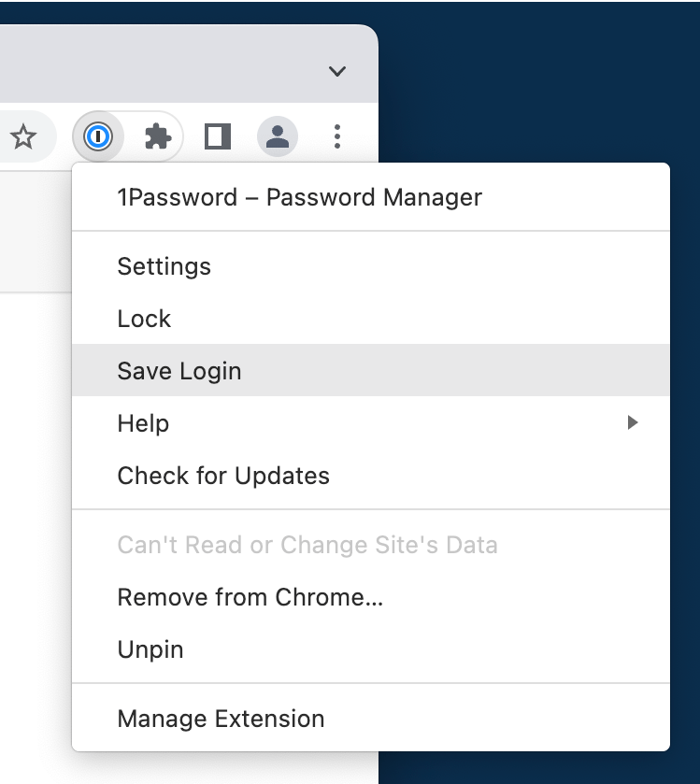Open Manage Extension

pyautogui.click(x=370, y=719)
